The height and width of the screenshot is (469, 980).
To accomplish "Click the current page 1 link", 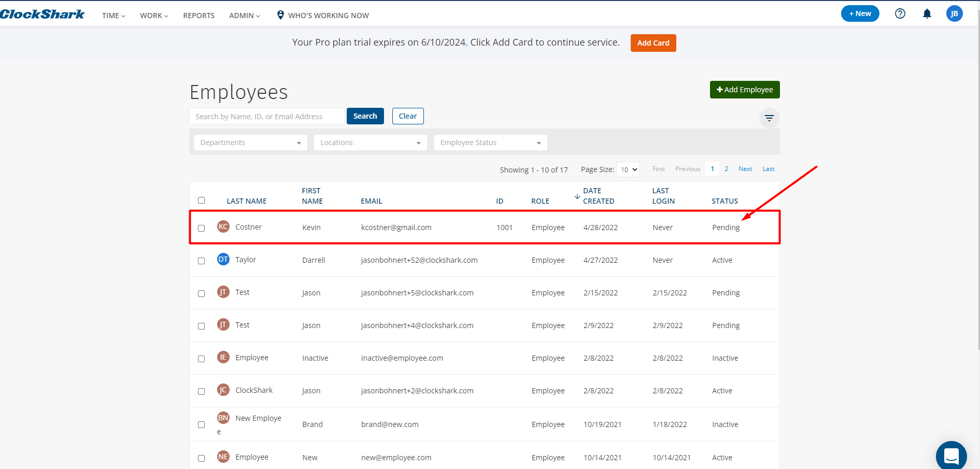I will tap(713, 169).
